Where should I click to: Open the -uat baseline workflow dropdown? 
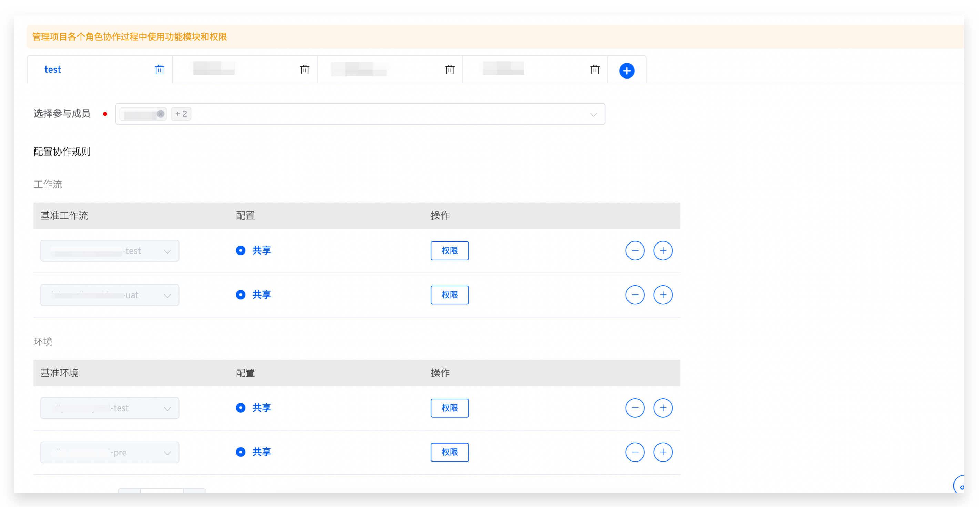pyautogui.click(x=110, y=295)
